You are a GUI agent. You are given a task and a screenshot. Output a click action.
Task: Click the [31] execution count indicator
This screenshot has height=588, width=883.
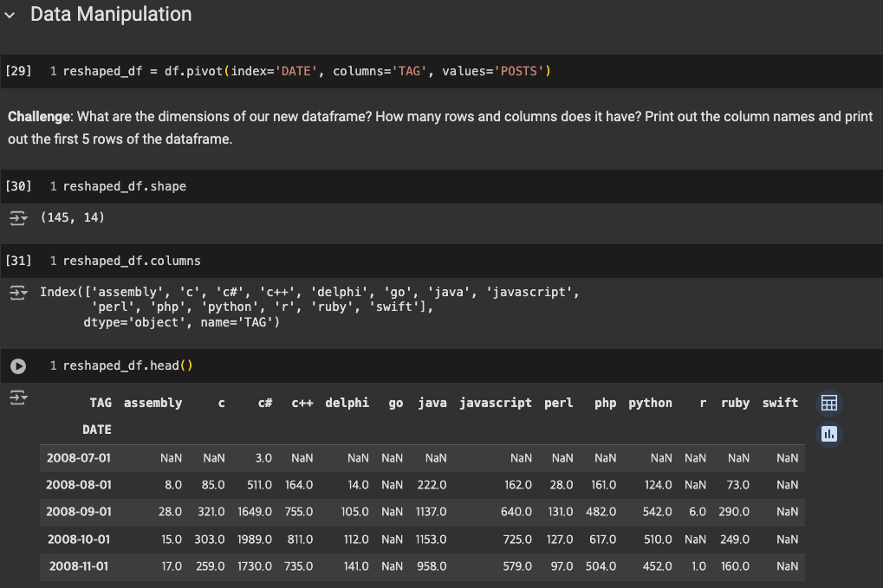[18, 261]
